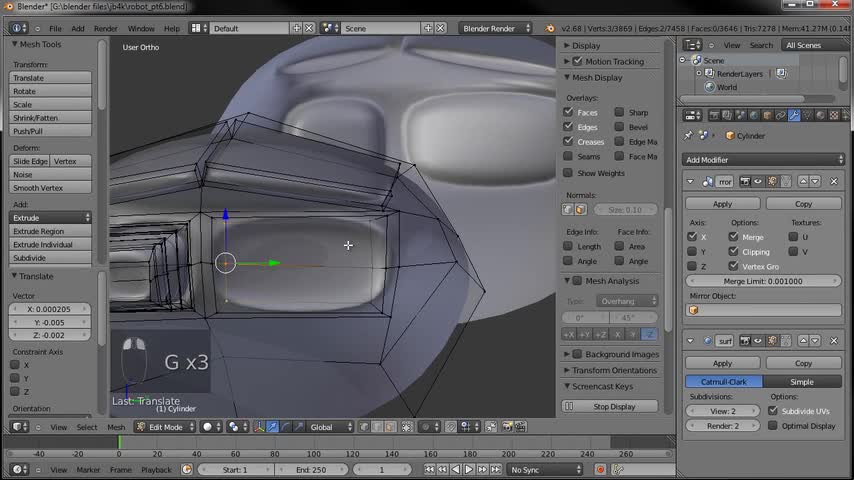Open the Render properties tab
The image size is (854, 480).
(x=714, y=116)
